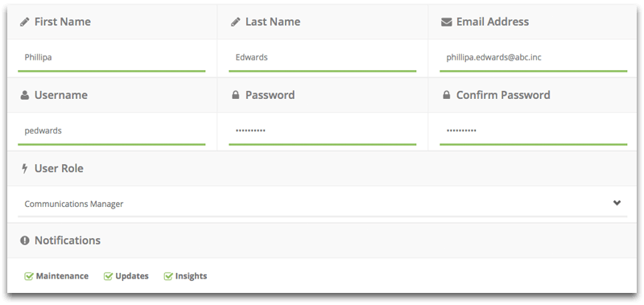Edit the email field phillipa.edwards@abc.inc
The height and width of the screenshot is (305, 644).
(534, 58)
